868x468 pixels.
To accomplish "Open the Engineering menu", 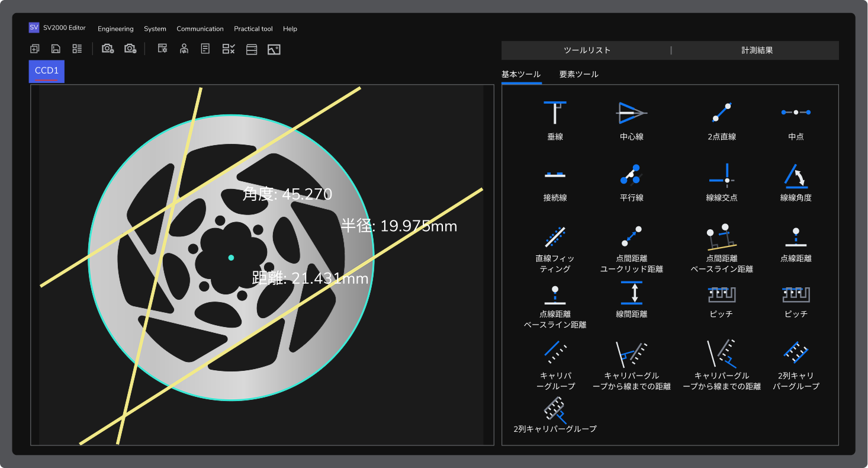I will click(x=115, y=29).
